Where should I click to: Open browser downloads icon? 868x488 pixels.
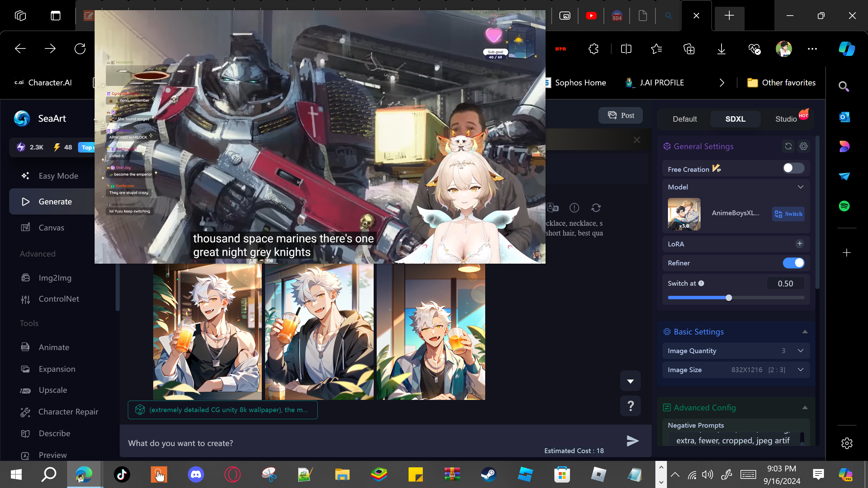[x=722, y=49]
